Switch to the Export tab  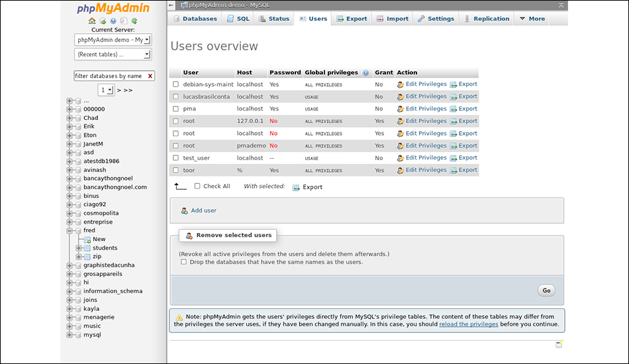[x=352, y=19]
